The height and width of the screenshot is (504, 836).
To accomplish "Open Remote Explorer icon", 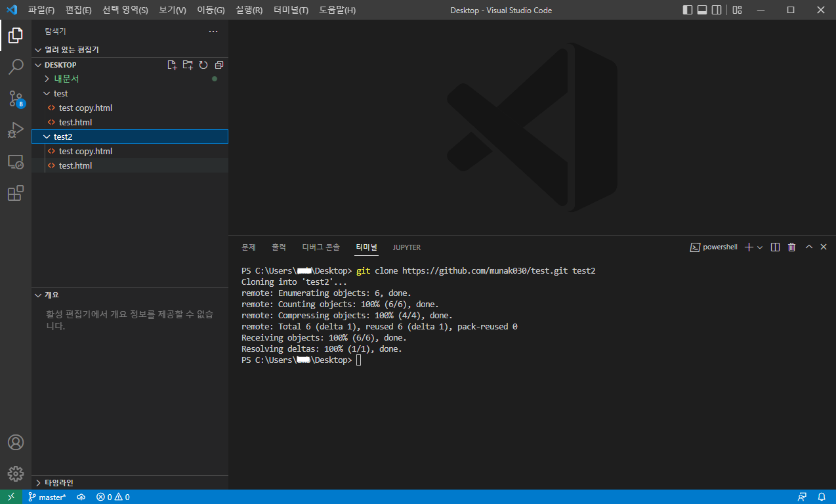I will click(x=16, y=161).
